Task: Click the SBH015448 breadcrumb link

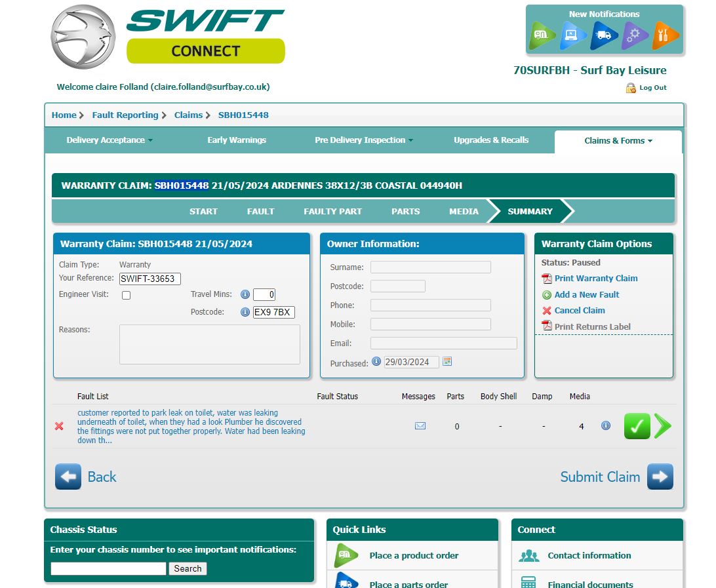Action: pyautogui.click(x=243, y=115)
